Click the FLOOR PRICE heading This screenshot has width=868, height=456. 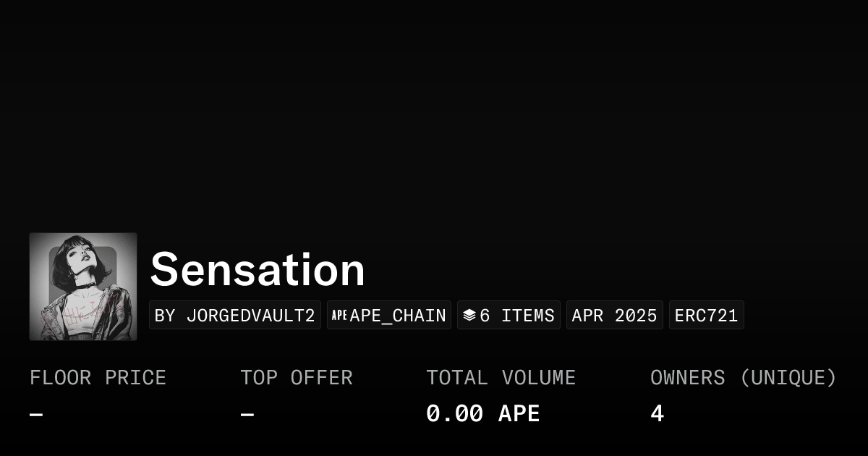click(x=98, y=378)
